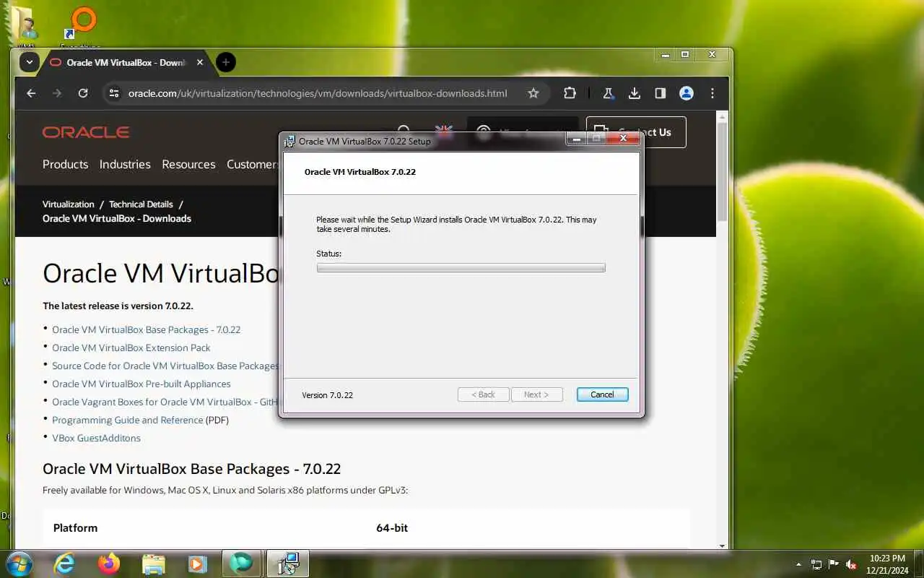This screenshot has width=924, height=578.
Task: Click the Platform table header
Action: click(x=75, y=528)
